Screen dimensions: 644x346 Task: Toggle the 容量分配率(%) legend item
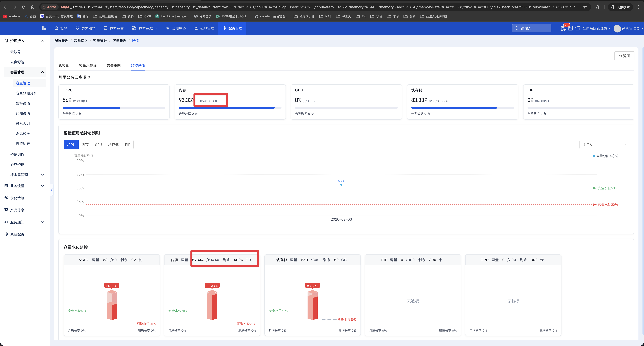605,156
